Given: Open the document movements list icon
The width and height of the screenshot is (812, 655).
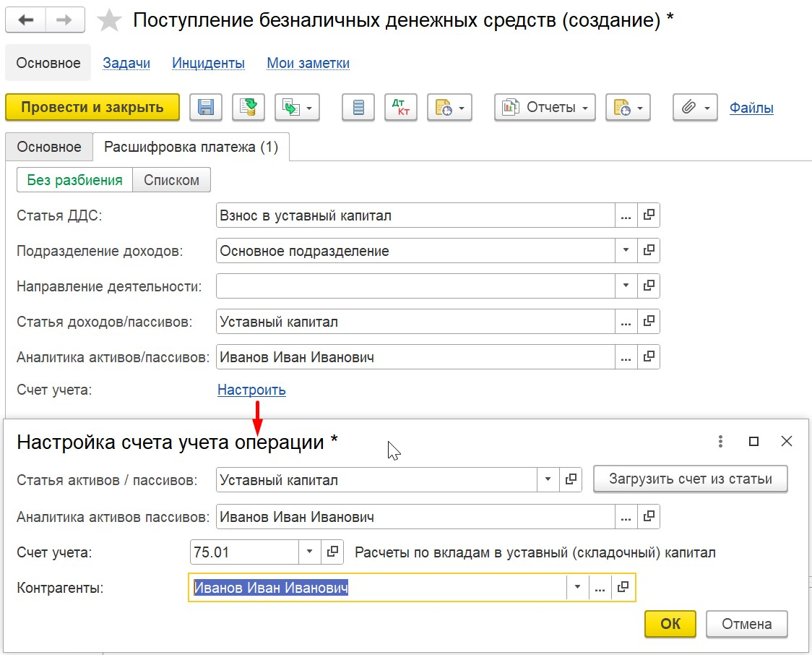Looking at the screenshot, I should [358, 107].
